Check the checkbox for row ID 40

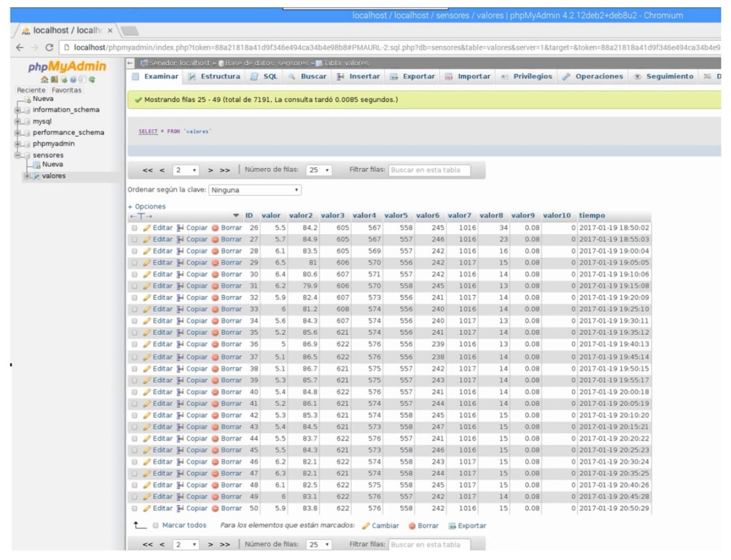134,392
